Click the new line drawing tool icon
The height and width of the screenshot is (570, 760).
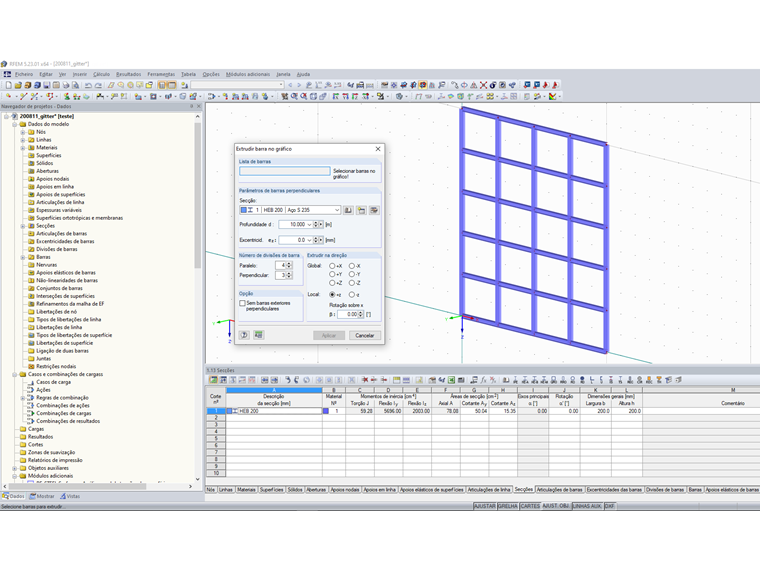pos(23,96)
